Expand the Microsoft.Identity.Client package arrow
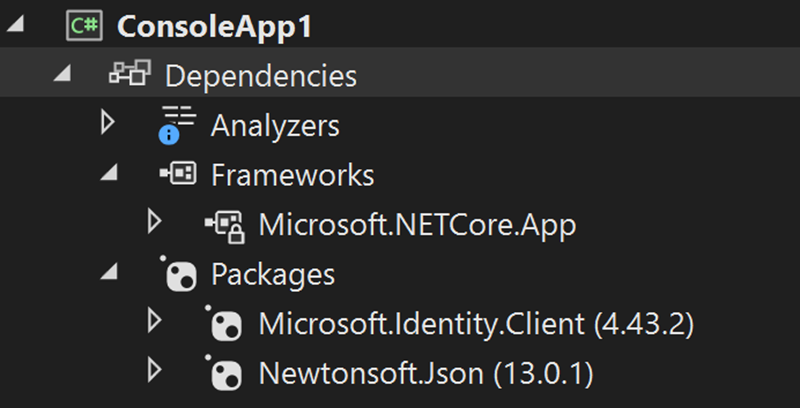Screen dimensions: 800x408 click(x=154, y=321)
